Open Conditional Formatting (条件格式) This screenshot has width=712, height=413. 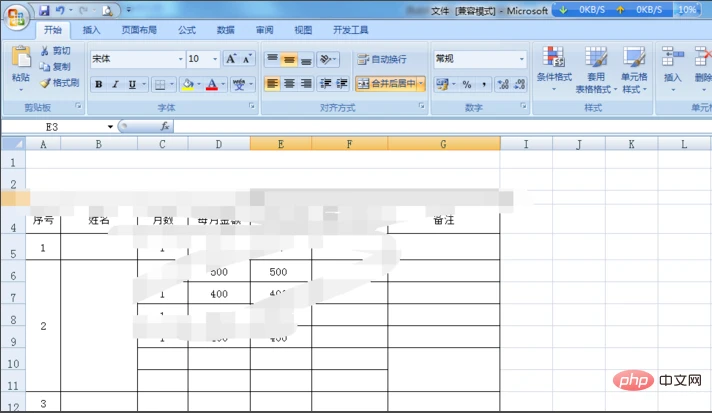[x=554, y=69]
